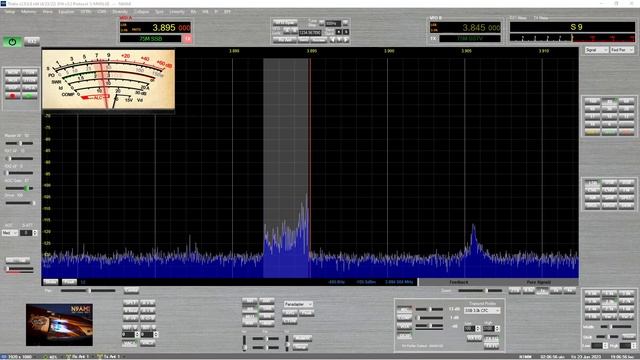The width and height of the screenshot is (640, 360).
Task: Swap VFOs with the A<>B button
Action: click(x=147, y=318)
